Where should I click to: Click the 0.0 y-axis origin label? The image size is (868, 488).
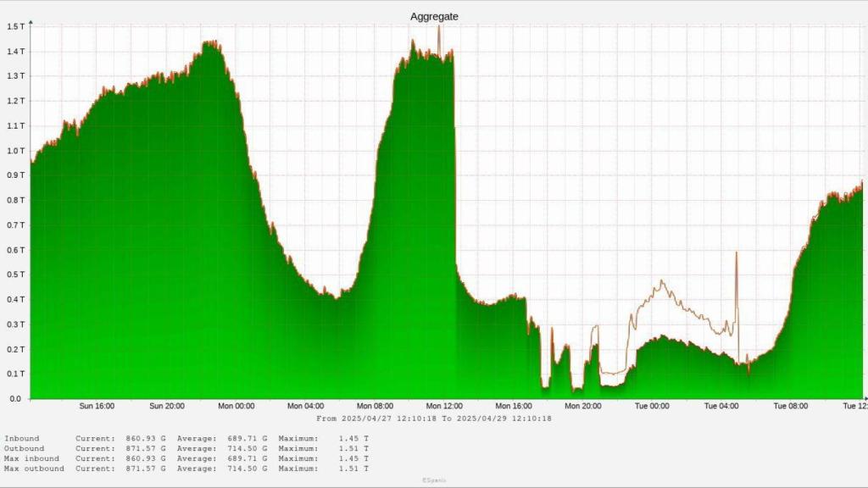pos(16,398)
